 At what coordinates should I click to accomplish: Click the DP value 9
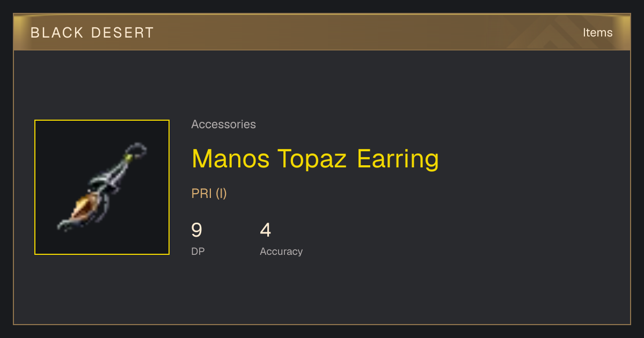click(x=197, y=230)
